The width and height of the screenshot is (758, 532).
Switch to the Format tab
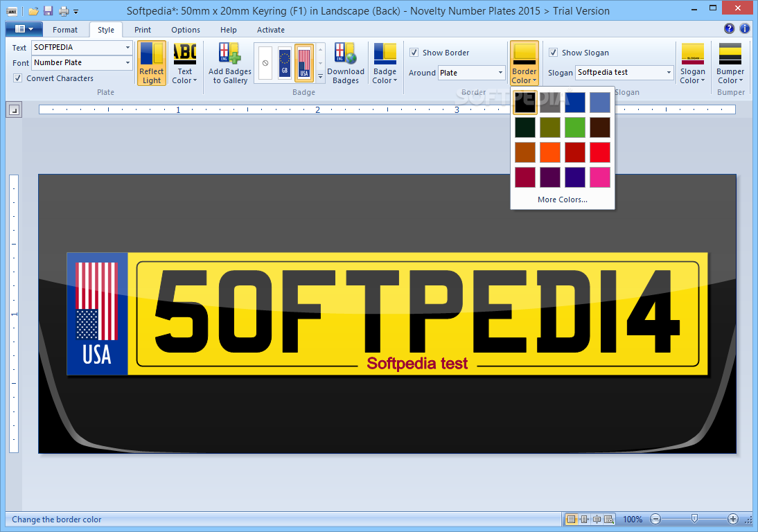(64, 30)
